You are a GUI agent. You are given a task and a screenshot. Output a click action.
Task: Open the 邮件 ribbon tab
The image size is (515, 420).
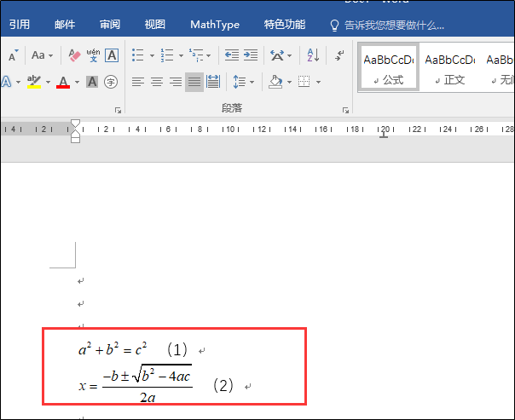click(x=65, y=25)
